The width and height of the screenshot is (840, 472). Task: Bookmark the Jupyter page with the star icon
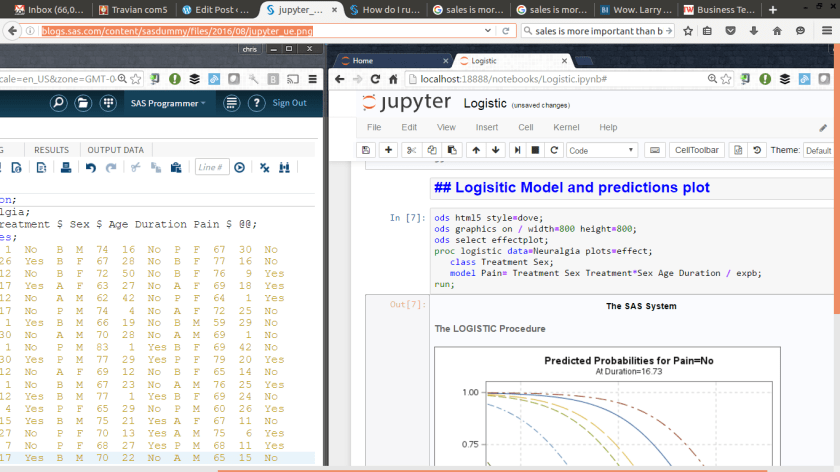point(726,79)
